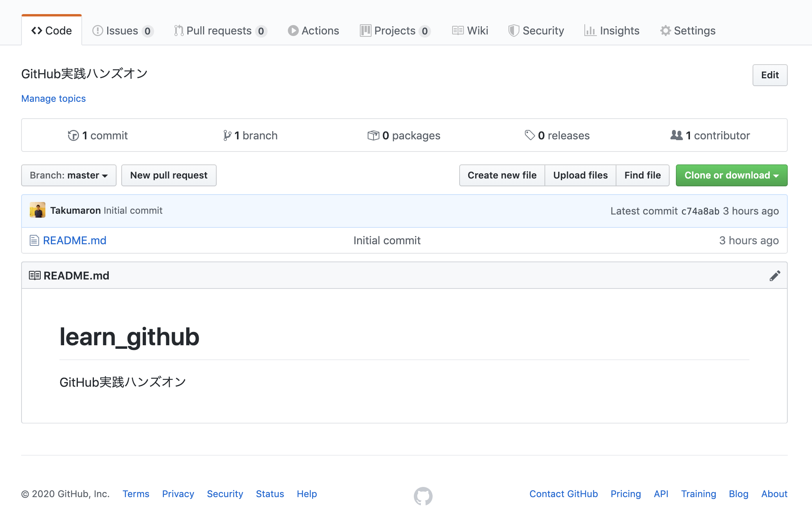Click the learn_github heading

[x=129, y=337]
